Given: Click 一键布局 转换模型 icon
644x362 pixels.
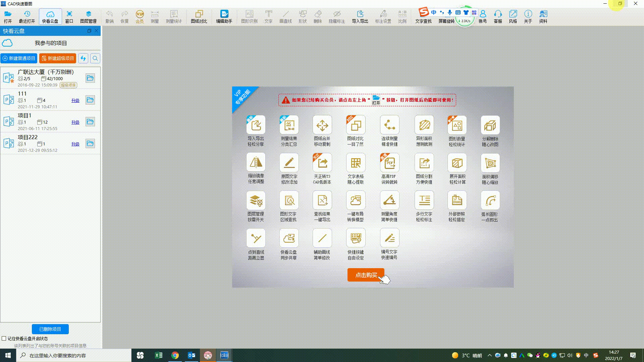Looking at the screenshot, I should pyautogui.click(x=356, y=200).
